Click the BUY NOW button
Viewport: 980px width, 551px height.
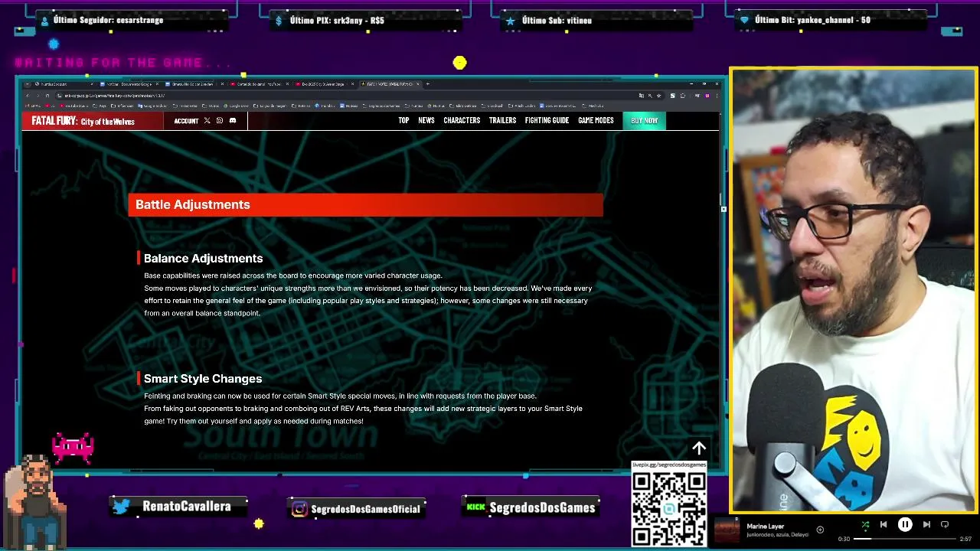point(644,121)
